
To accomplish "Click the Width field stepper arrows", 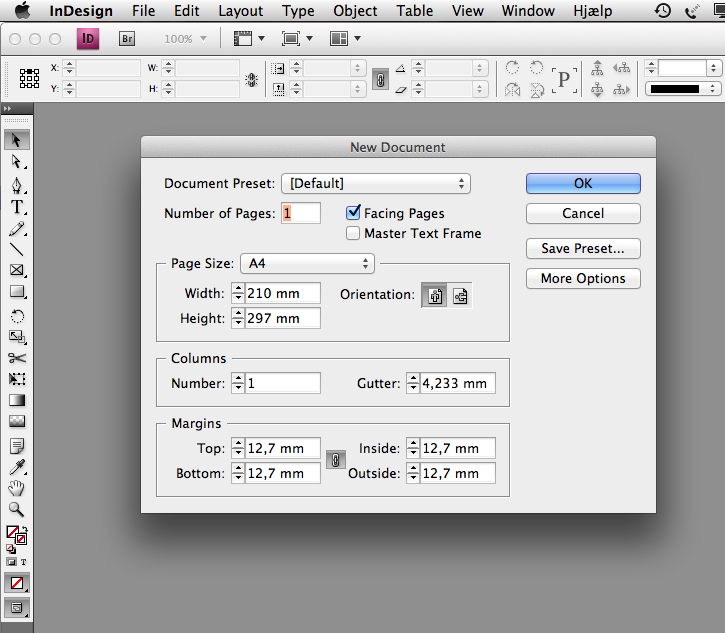I will pyautogui.click(x=238, y=293).
